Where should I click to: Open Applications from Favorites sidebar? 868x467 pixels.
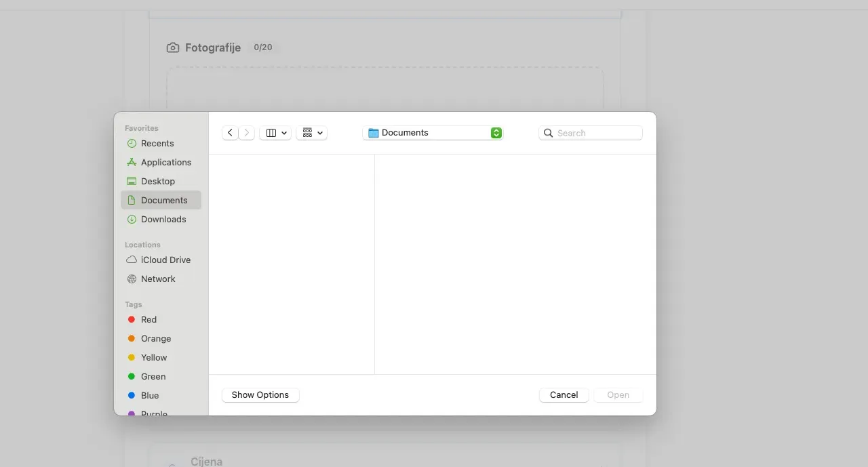165,163
